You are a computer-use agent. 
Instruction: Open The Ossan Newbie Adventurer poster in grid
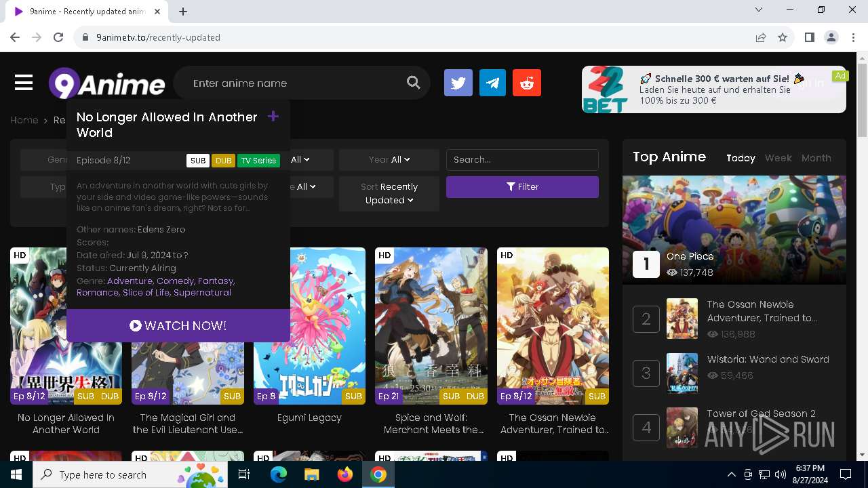point(553,326)
